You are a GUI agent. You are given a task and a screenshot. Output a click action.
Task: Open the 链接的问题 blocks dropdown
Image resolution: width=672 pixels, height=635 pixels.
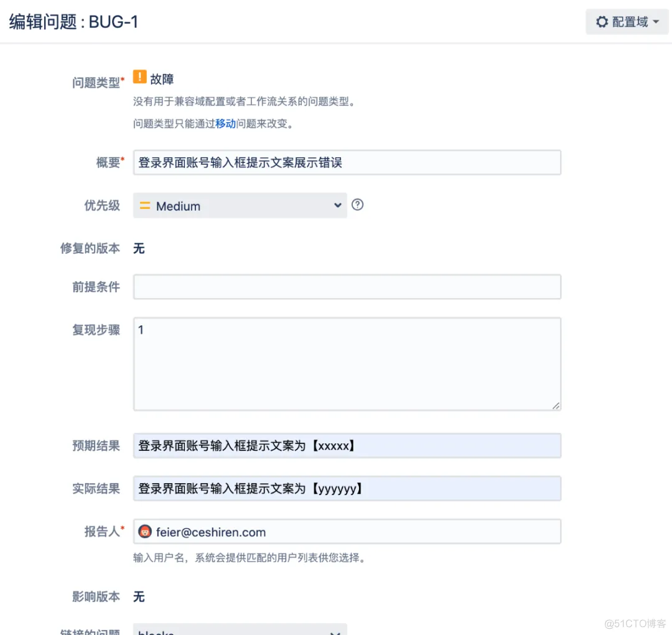tap(240, 629)
